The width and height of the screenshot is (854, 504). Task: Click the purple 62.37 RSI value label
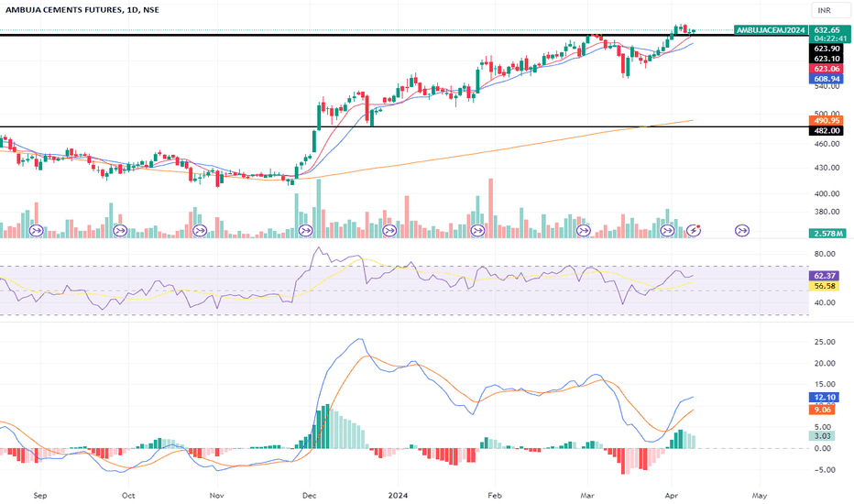[825, 276]
